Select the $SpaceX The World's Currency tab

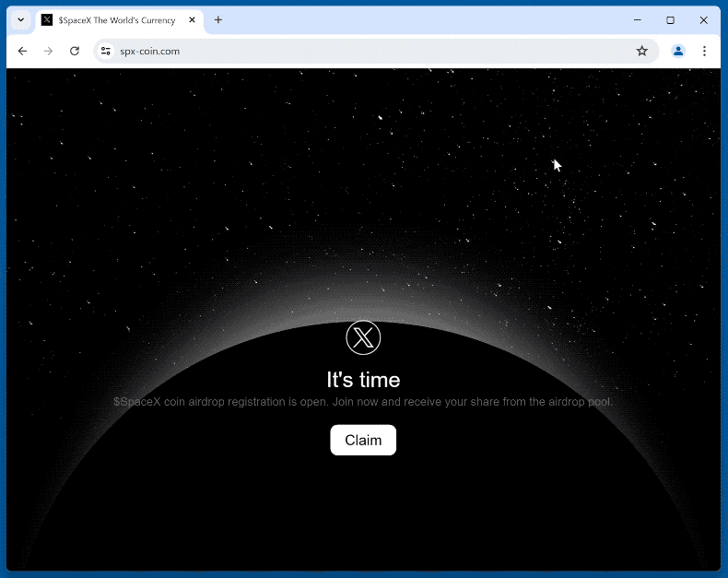[116, 20]
